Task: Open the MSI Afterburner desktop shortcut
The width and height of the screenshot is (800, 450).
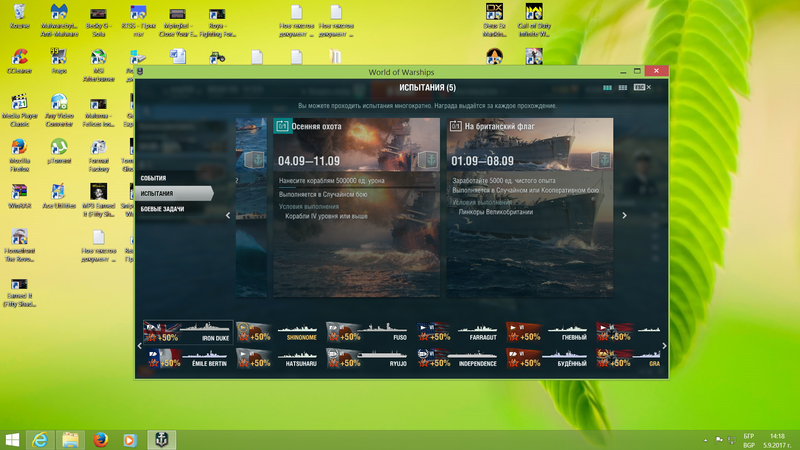Action: [x=98, y=65]
